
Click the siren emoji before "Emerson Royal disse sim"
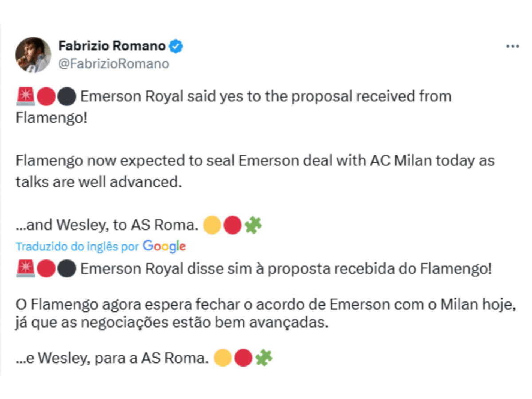[24, 269]
